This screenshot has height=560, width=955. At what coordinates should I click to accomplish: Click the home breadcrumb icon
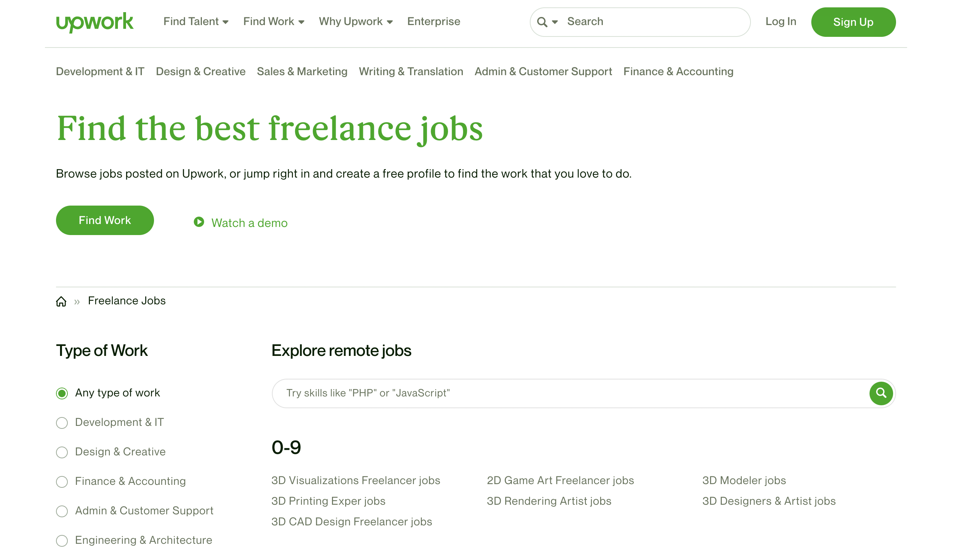tap(61, 302)
